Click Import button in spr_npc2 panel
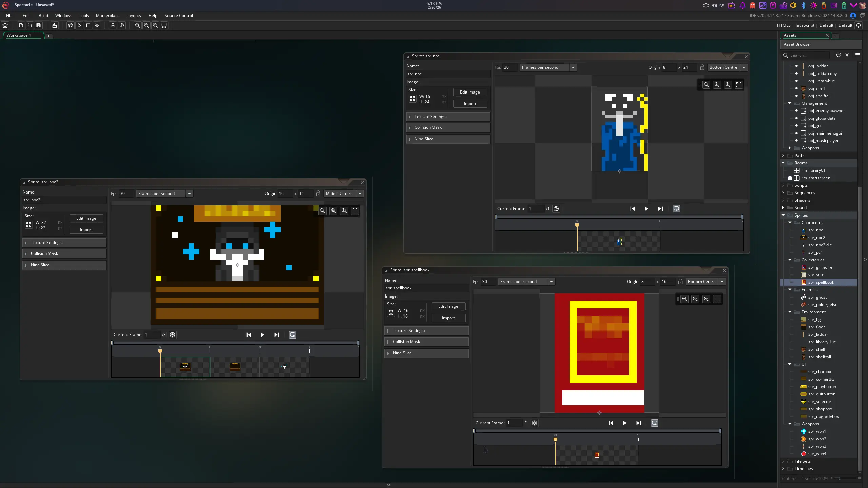The height and width of the screenshot is (488, 868). [x=86, y=230]
